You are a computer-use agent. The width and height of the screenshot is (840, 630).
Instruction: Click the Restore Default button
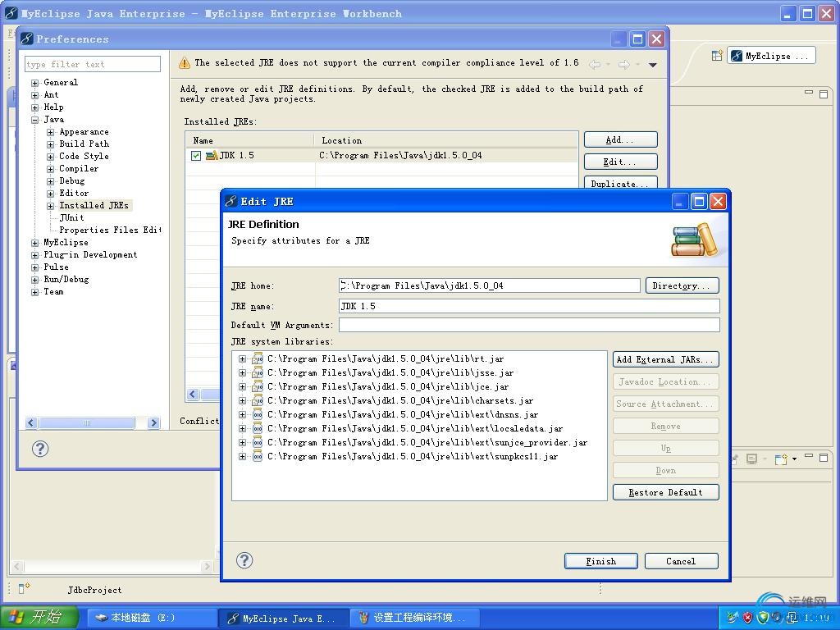(x=665, y=492)
